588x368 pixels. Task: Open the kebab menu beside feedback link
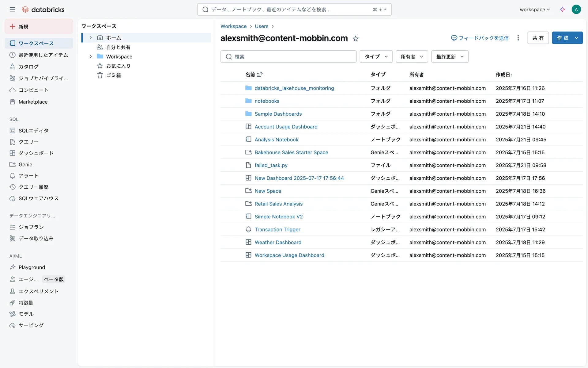[x=518, y=38]
